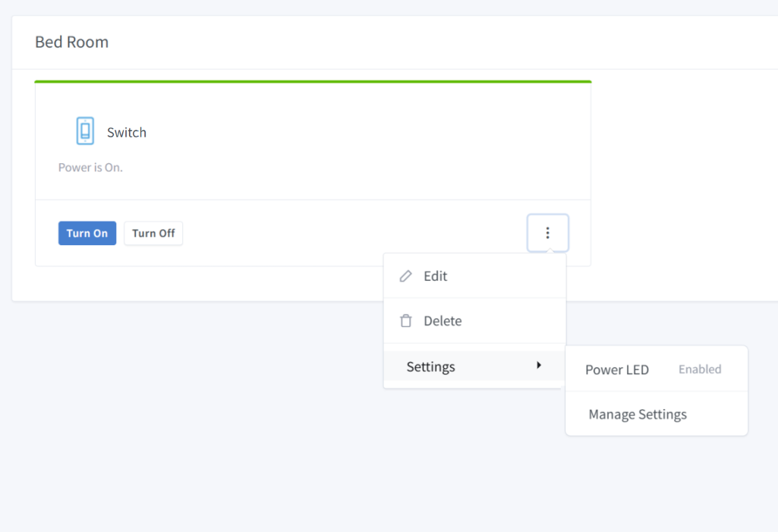Click the green status bar atop card
The height and width of the screenshot is (532, 778).
tap(313, 81)
